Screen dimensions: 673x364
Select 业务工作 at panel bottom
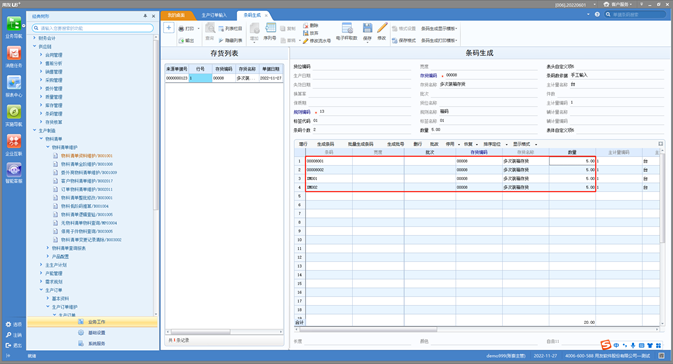(x=92, y=322)
